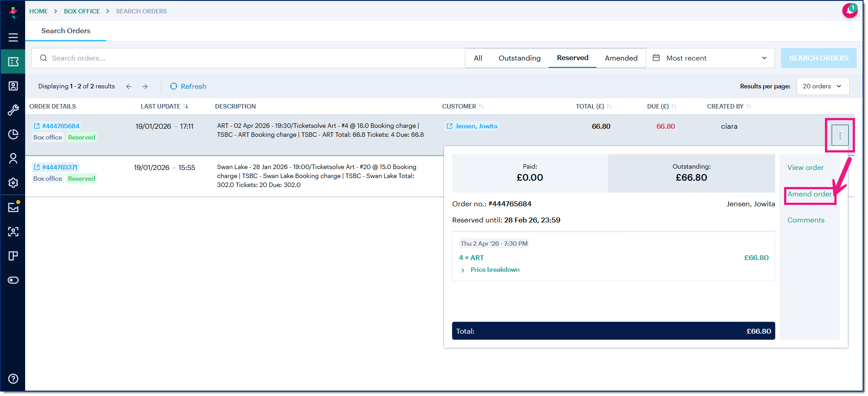The width and height of the screenshot is (868, 396).
Task: Click created by ciara cell
Action: click(x=729, y=126)
